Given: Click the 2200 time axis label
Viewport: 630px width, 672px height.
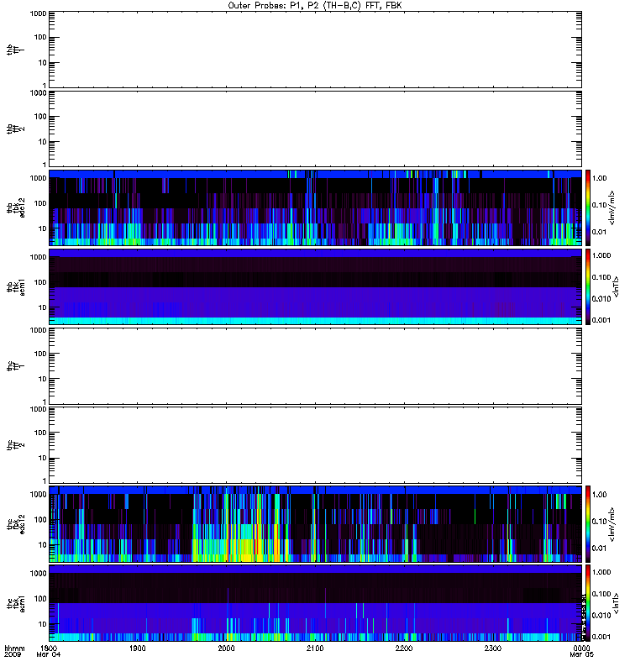Looking at the screenshot, I should coord(404,648).
